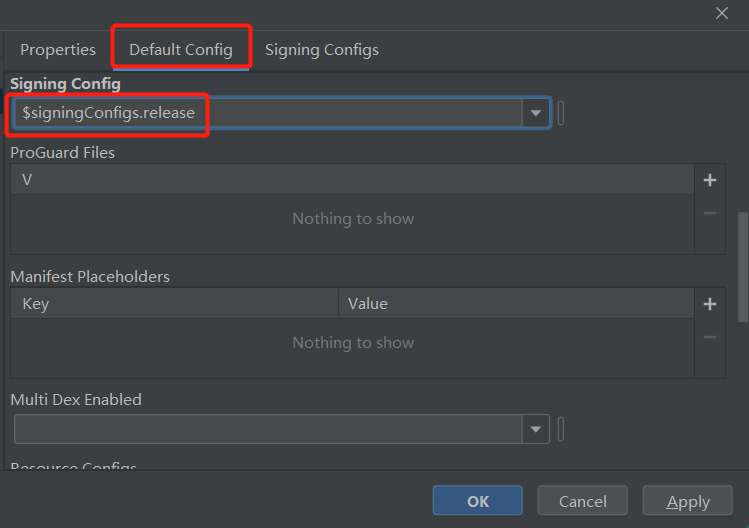Remove ProGuard file with minus icon
The image size is (749, 528).
tap(710, 213)
